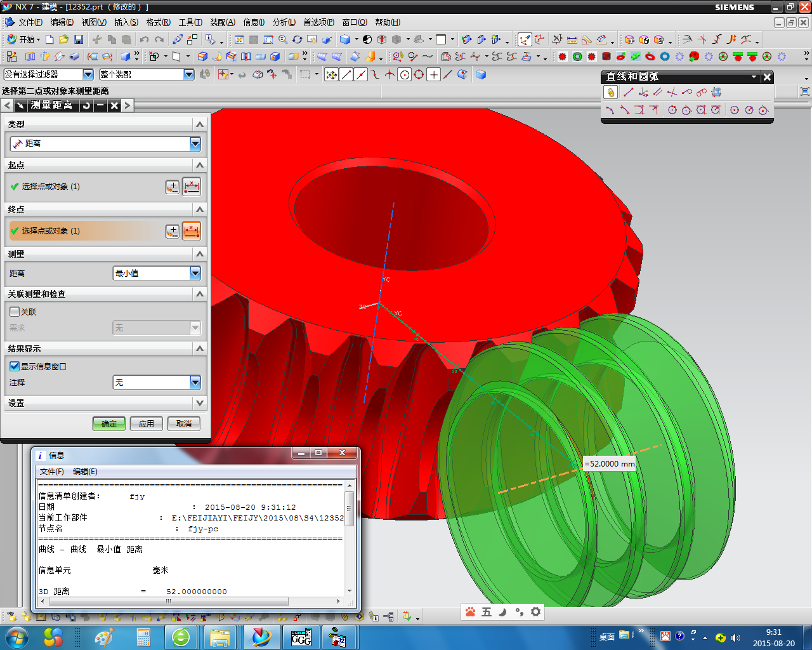
Task: Click the Paint icon in the taskbar
Action: click(103, 637)
